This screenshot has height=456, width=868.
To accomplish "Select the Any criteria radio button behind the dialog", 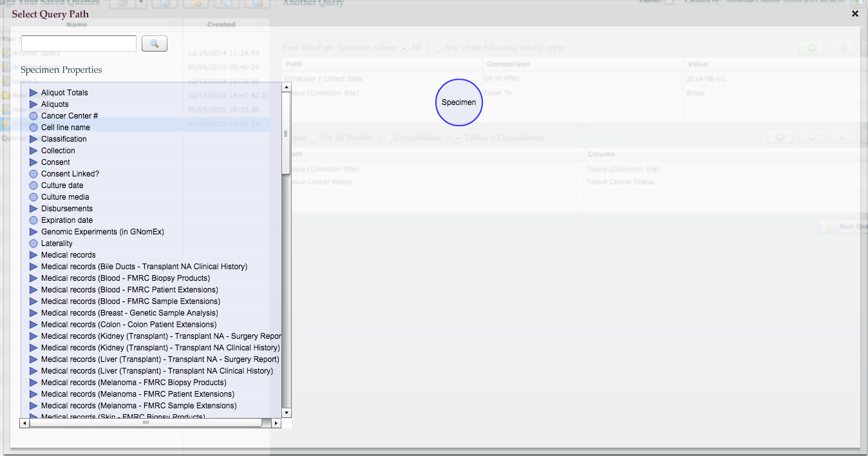I will click(x=437, y=48).
